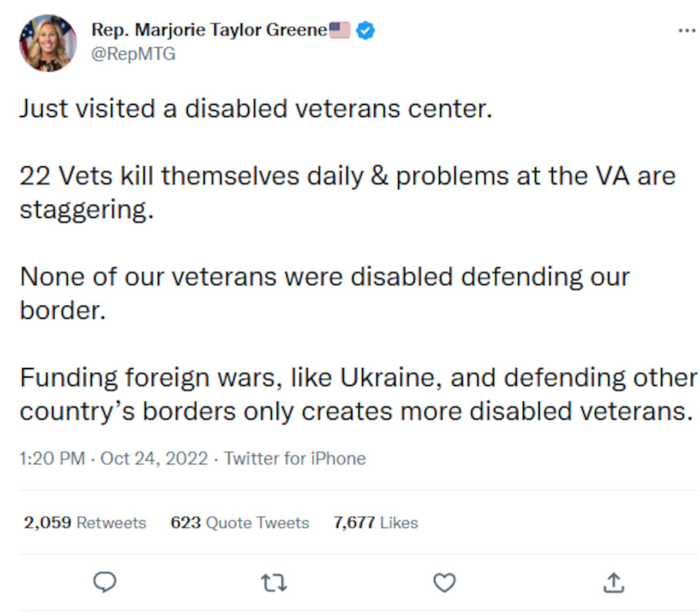Click the blue verified checkmark badge
The width and height of the screenshot is (700, 616).
(x=367, y=31)
